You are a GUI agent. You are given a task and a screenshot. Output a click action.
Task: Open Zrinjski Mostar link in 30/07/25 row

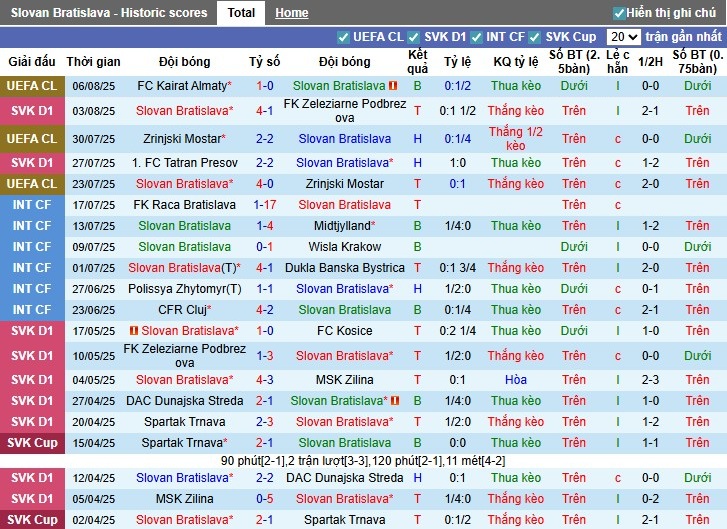(x=182, y=139)
